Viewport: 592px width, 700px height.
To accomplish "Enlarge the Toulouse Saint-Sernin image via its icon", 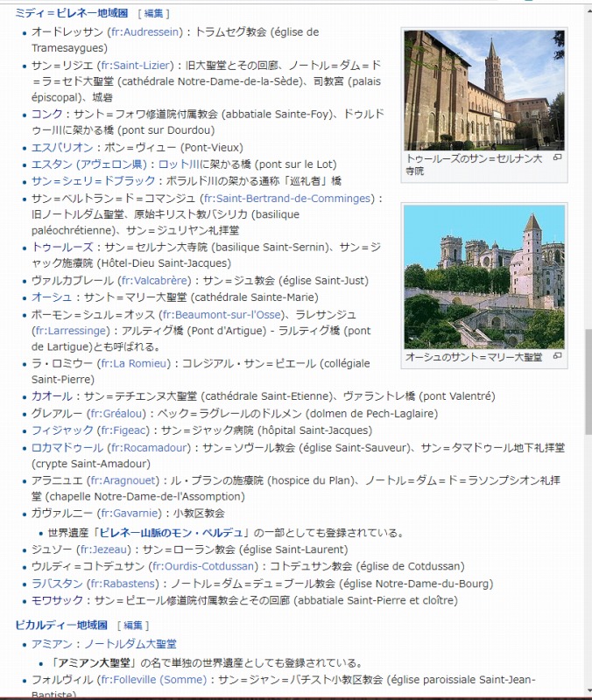I will (x=557, y=157).
